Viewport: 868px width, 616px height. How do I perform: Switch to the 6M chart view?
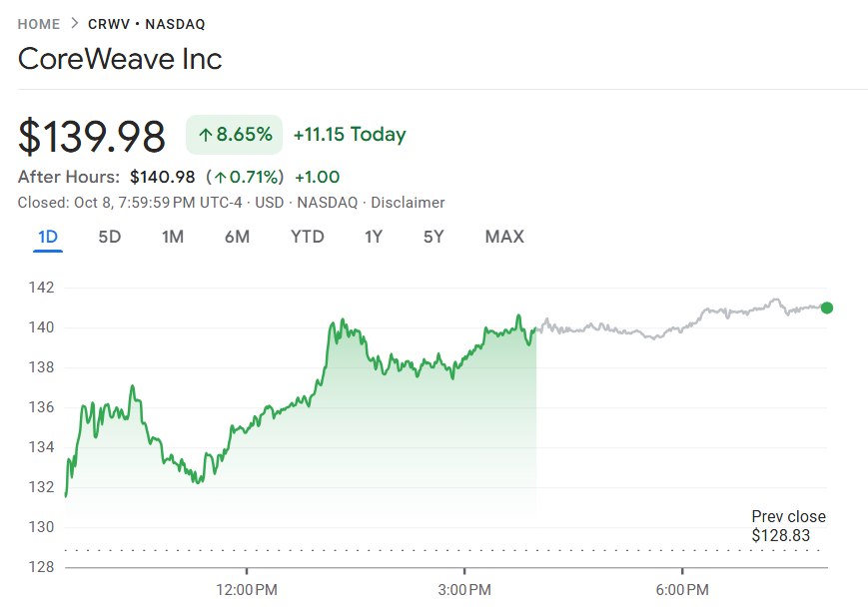237,237
